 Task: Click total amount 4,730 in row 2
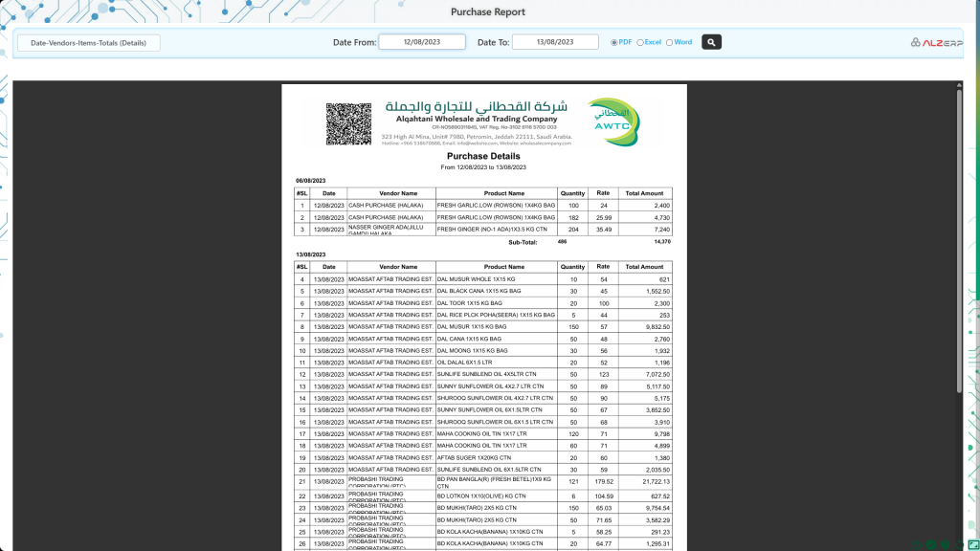pyautogui.click(x=662, y=218)
